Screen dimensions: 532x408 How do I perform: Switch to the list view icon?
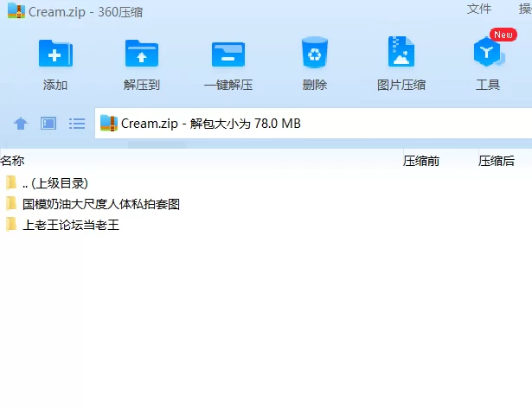[77, 124]
